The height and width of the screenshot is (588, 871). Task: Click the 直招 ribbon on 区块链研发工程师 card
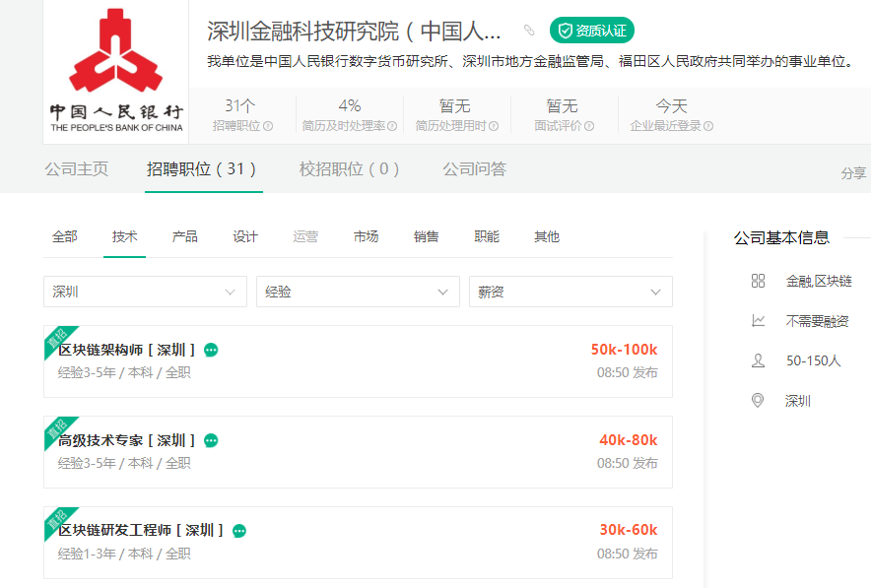tap(57, 520)
